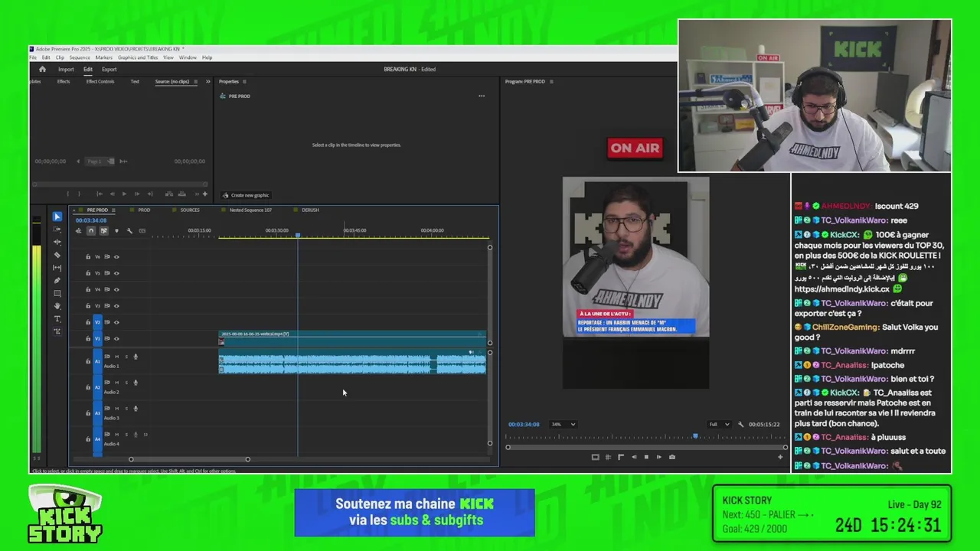The height and width of the screenshot is (551, 980).
Task: Switch to SOURCES sequence tab
Action: [190, 210]
